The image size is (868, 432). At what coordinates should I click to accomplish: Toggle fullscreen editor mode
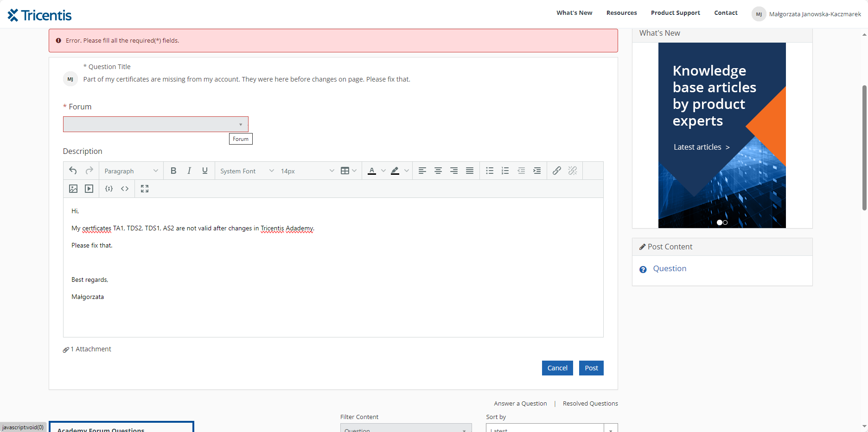pos(145,189)
